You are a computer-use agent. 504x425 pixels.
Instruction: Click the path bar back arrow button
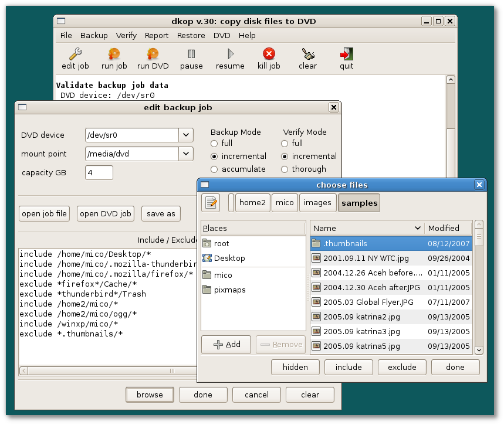(231, 203)
